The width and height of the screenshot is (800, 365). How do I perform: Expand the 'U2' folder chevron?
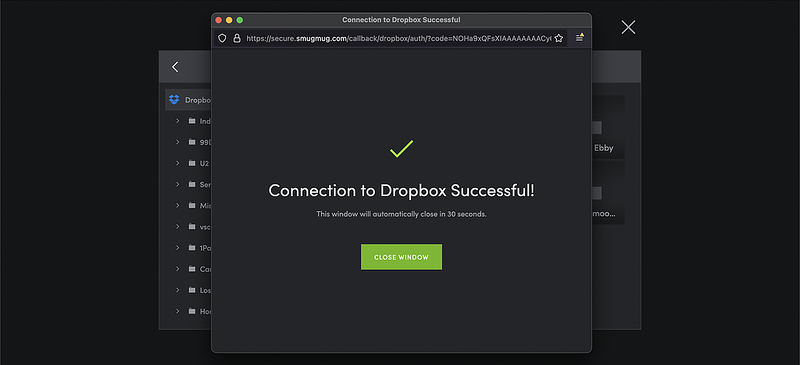178,163
